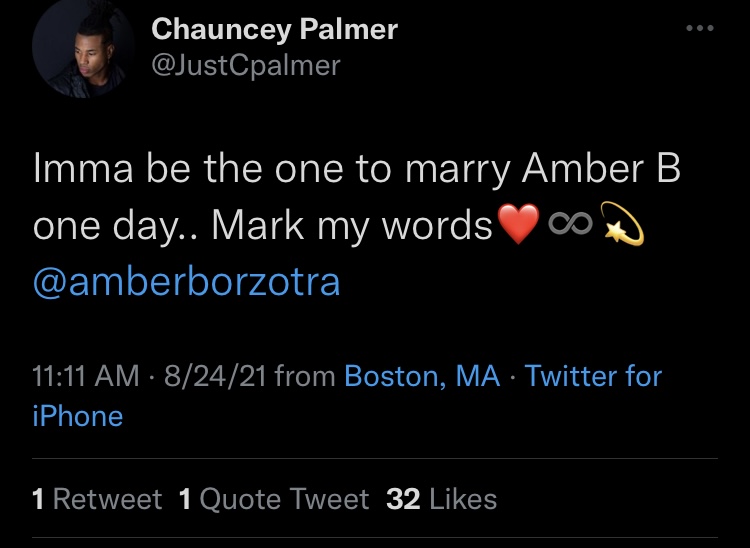
Task: Open the Boston, MA location link
Action: pyautogui.click(x=422, y=376)
